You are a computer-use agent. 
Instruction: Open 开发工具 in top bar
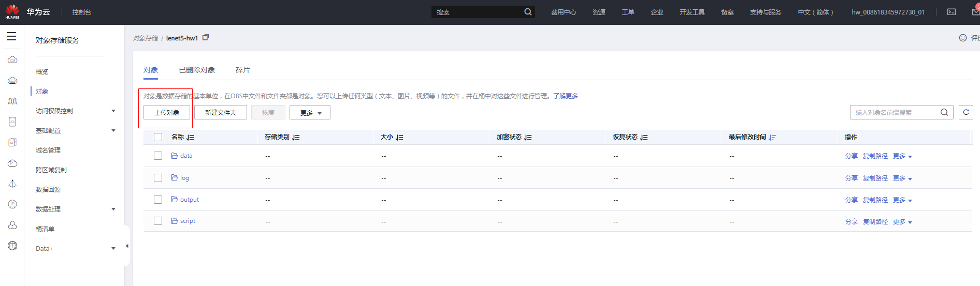[692, 12]
